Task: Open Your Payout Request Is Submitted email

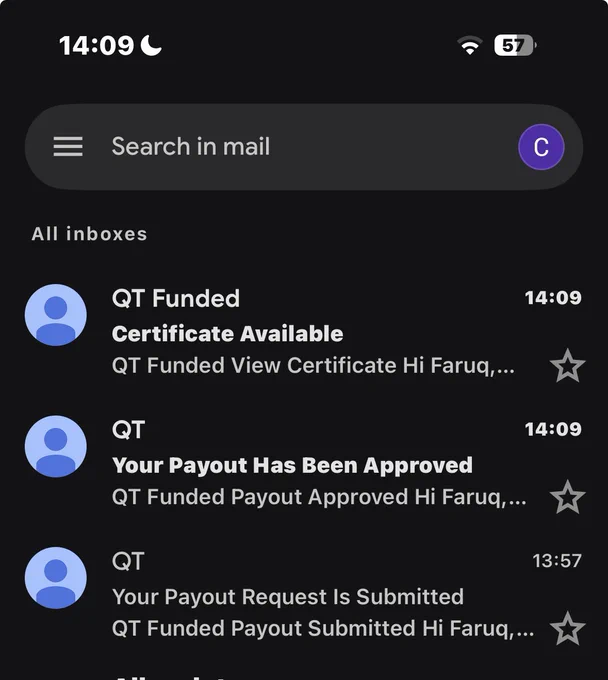Action: coord(304,595)
